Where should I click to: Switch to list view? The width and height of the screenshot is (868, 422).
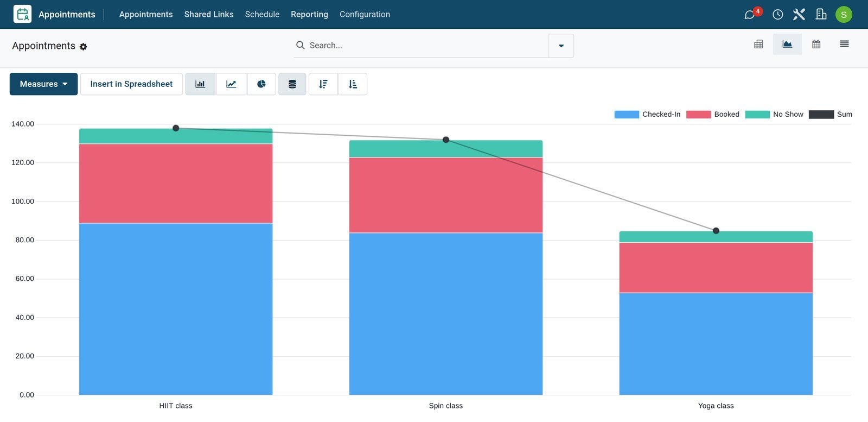click(x=844, y=44)
